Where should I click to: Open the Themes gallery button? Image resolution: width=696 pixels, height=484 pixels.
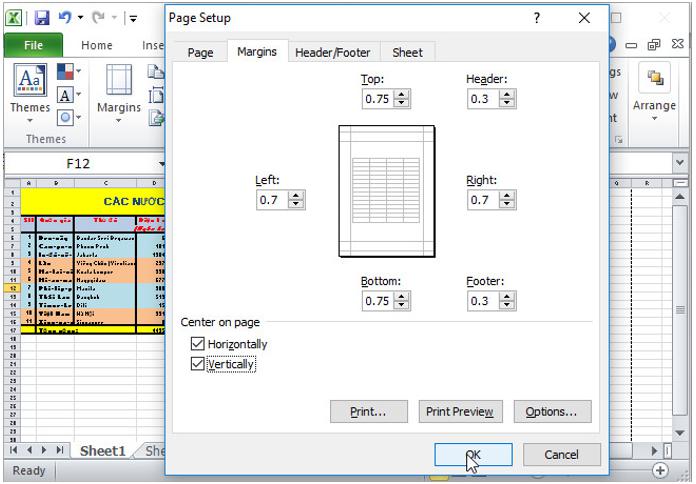tap(29, 90)
